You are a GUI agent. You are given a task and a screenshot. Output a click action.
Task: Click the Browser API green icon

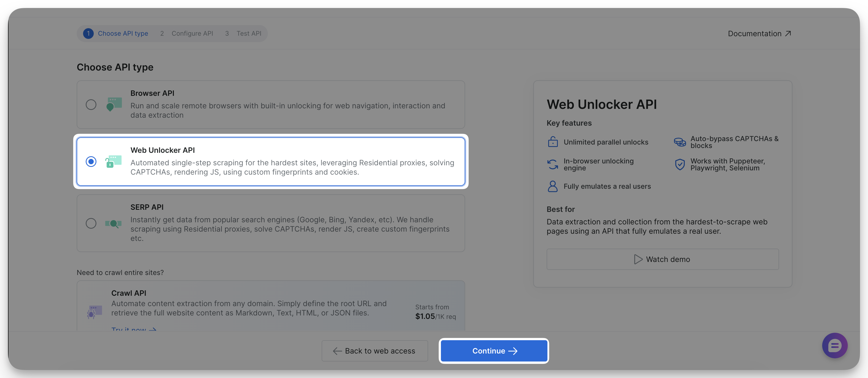(114, 105)
